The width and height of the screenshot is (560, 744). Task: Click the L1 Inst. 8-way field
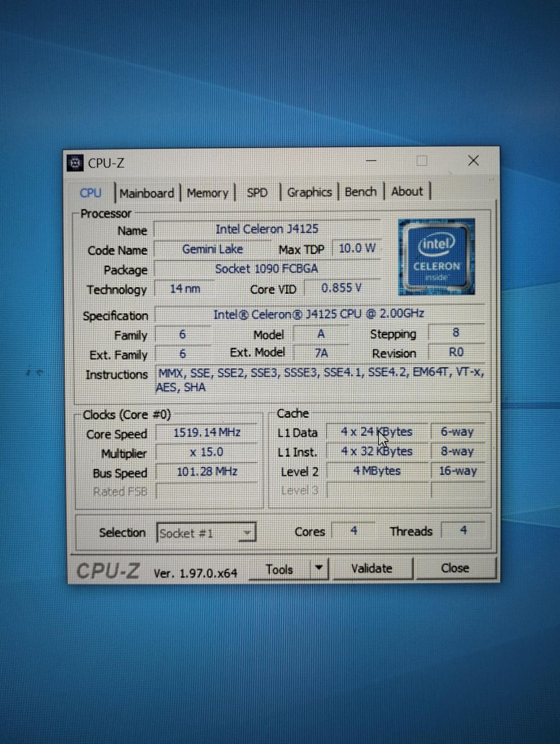point(457,451)
